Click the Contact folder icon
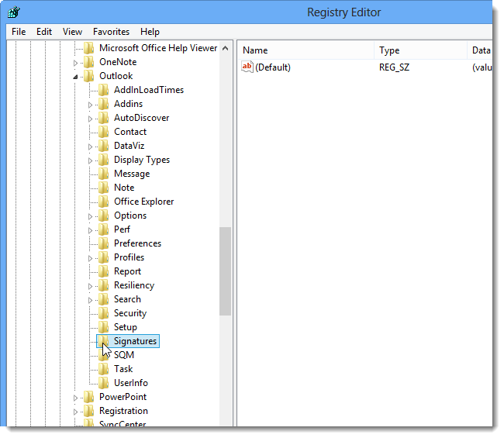 coord(103,132)
